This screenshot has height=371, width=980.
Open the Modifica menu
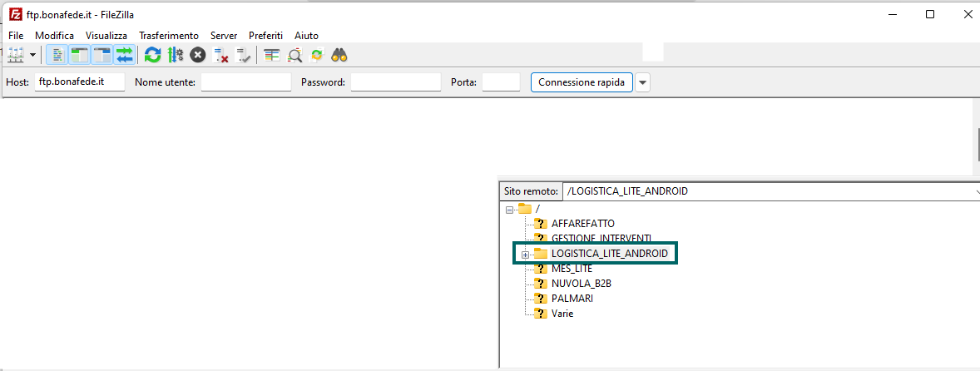54,36
